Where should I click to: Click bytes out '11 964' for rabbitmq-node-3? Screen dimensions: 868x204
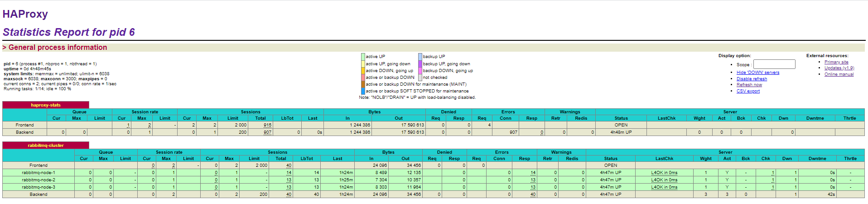414,187
